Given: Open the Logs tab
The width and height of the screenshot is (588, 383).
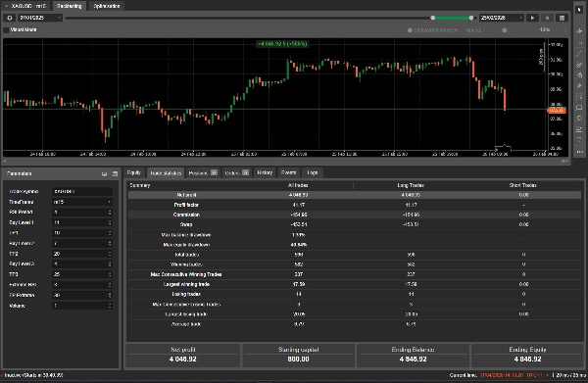Looking at the screenshot, I should click(x=313, y=172).
